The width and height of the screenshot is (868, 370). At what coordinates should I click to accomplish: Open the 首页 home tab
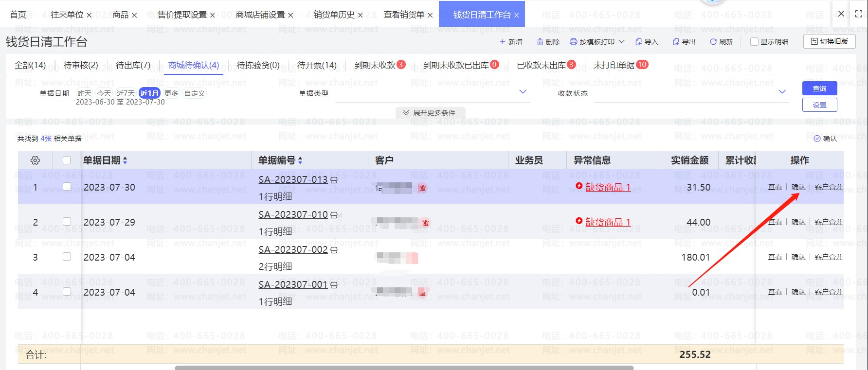18,15
